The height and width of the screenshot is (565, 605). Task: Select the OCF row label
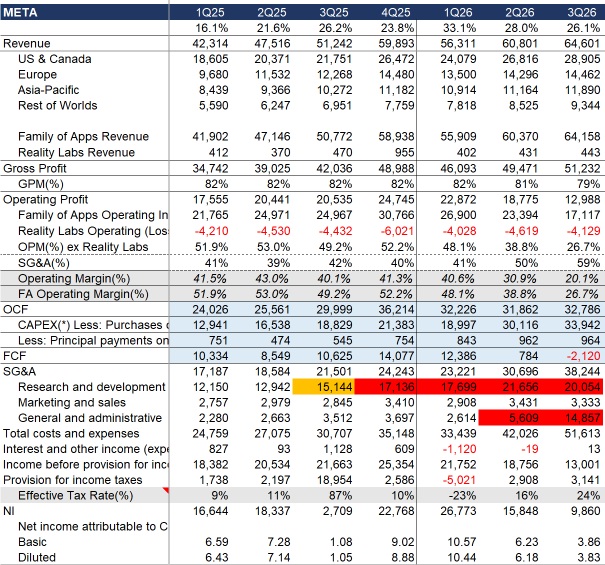click(15, 309)
